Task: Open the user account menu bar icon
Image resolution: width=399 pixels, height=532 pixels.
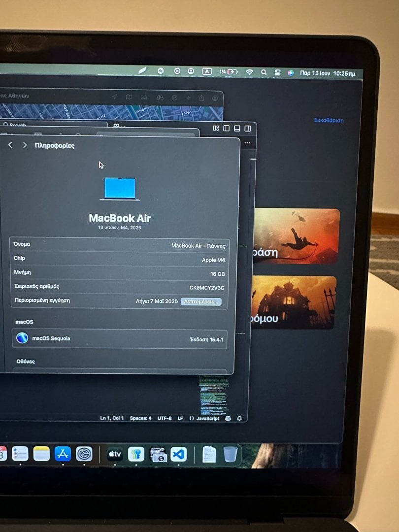Action: pos(191,71)
